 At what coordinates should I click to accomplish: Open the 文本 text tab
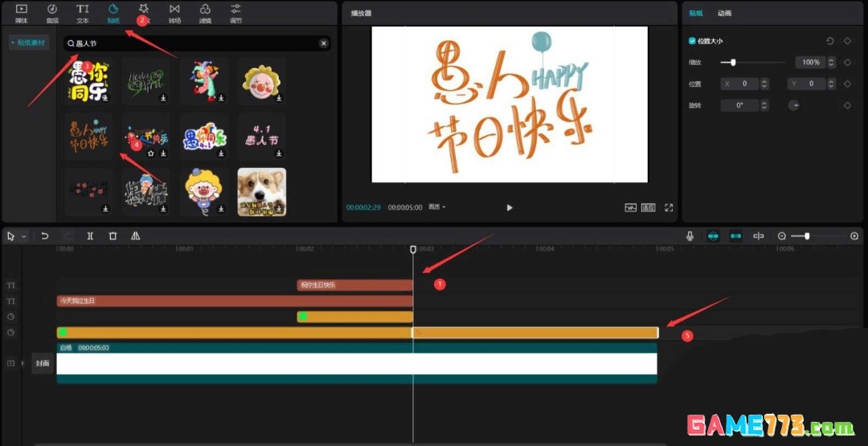click(83, 14)
